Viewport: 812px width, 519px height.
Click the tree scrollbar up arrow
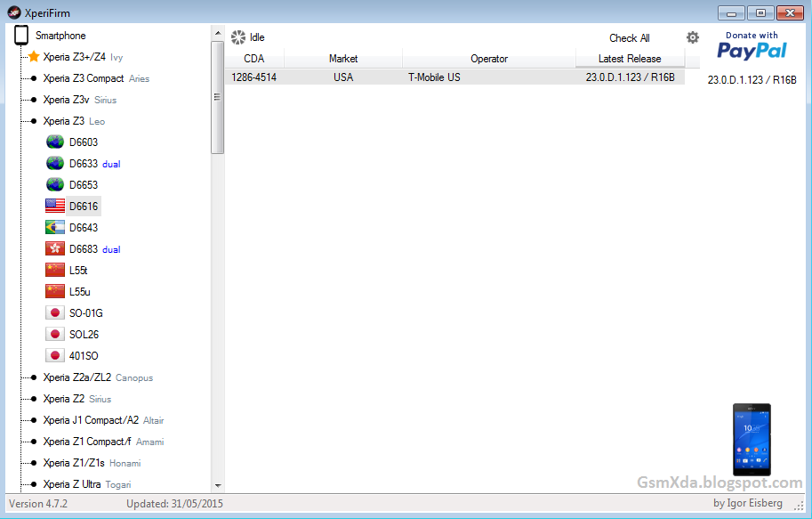[x=218, y=33]
